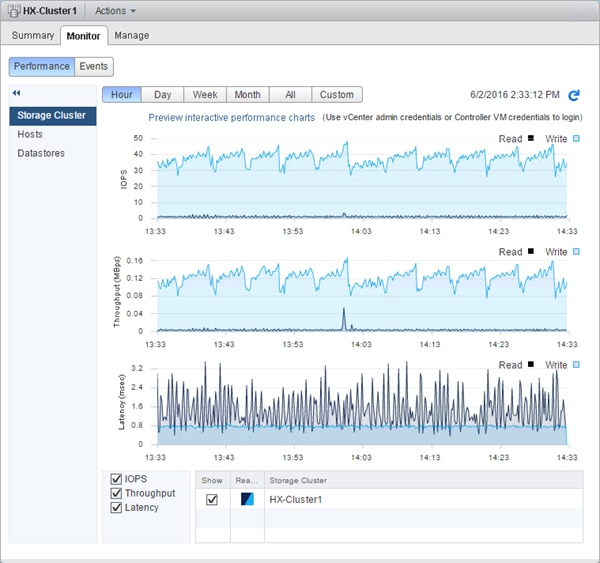Switch to the Events view

coord(93,66)
